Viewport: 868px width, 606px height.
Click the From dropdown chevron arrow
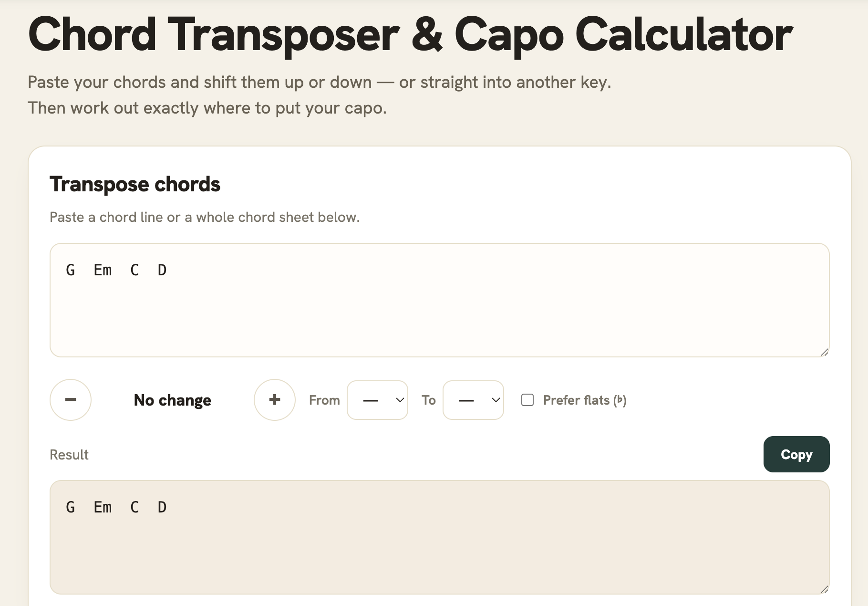tap(400, 400)
